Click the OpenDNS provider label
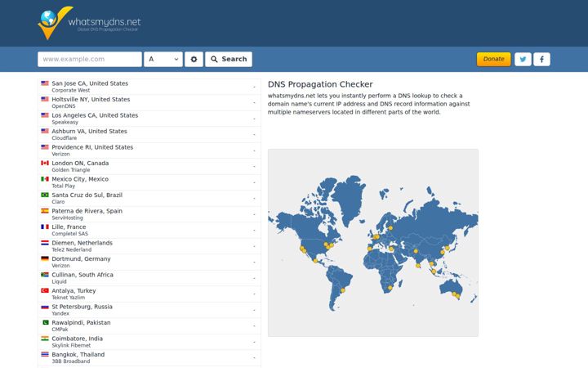 [64, 106]
